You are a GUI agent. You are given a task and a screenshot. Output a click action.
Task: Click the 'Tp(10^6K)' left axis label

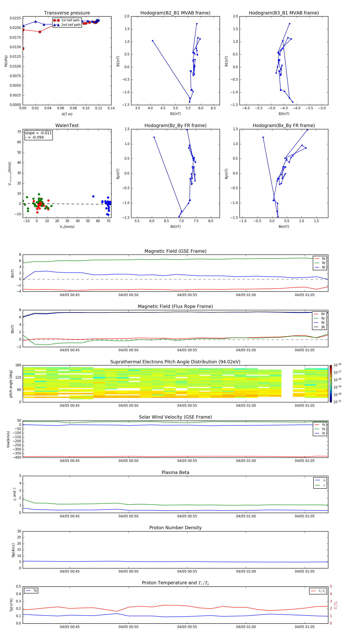[11, 605]
